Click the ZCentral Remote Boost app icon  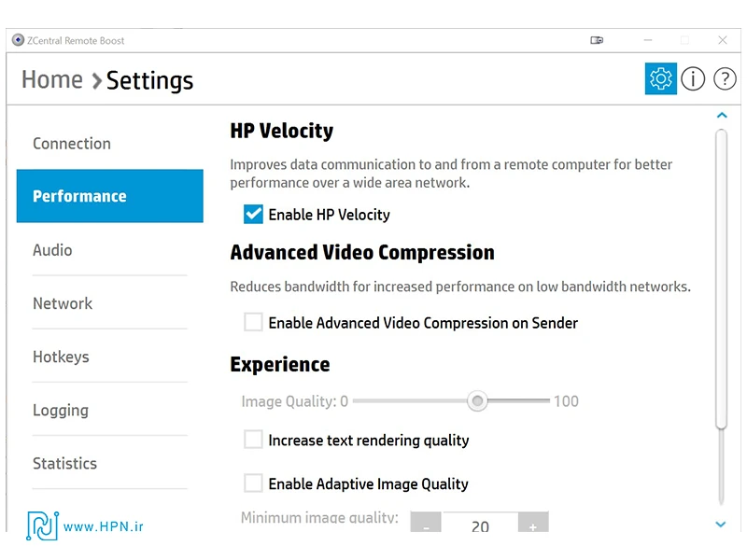click(18, 40)
